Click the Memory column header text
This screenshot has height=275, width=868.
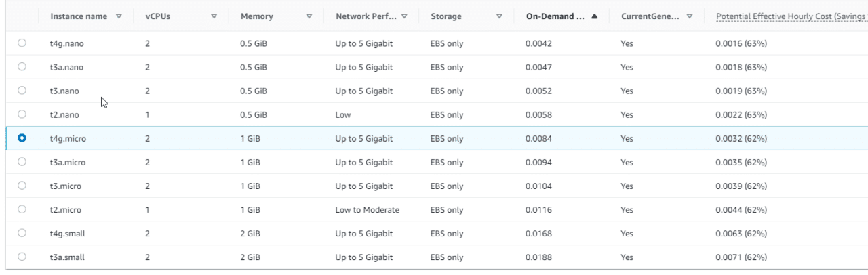coord(257,16)
